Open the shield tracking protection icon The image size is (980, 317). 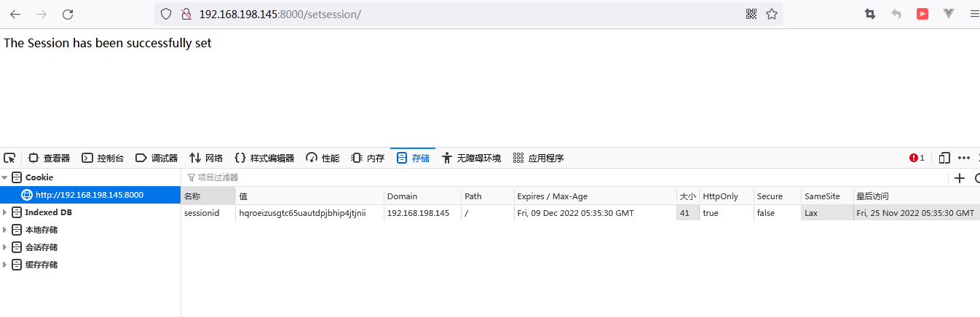(166, 14)
